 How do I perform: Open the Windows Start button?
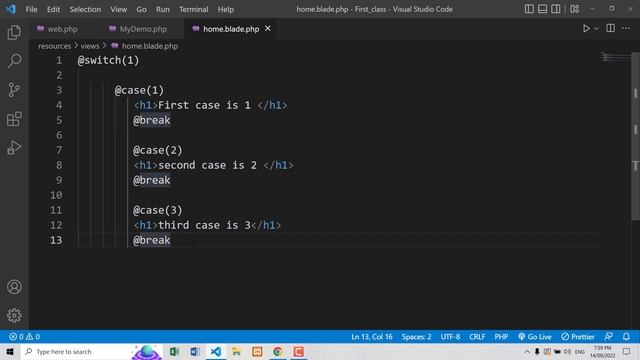pos(10,351)
